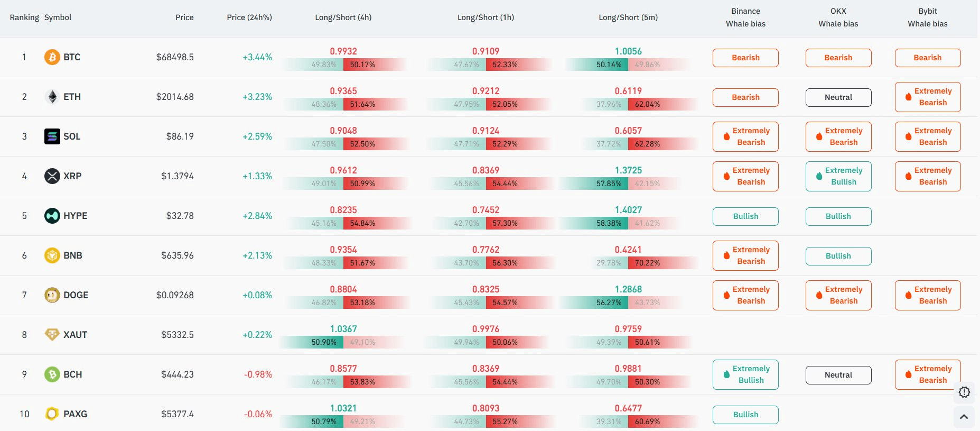Click the BTC 4h long/short ratio bar
Image resolution: width=980 pixels, height=431 pixels.
[x=343, y=65]
